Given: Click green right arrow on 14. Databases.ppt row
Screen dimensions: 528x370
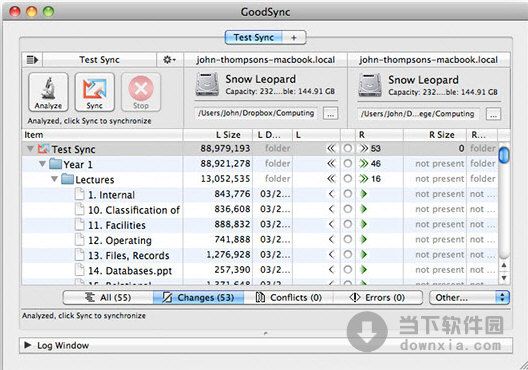Looking at the screenshot, I should pyautogui.click(x=363, y=270).
